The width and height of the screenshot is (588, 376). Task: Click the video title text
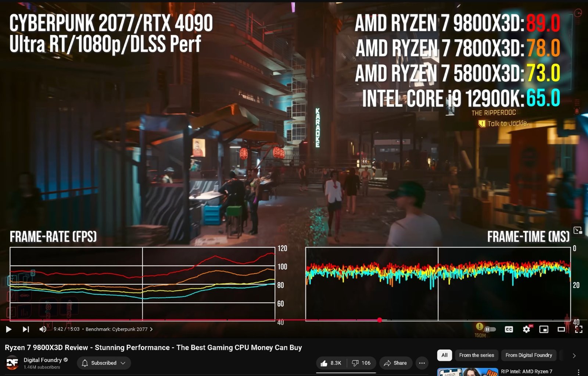pyautogui.click(x=153, y=348)
